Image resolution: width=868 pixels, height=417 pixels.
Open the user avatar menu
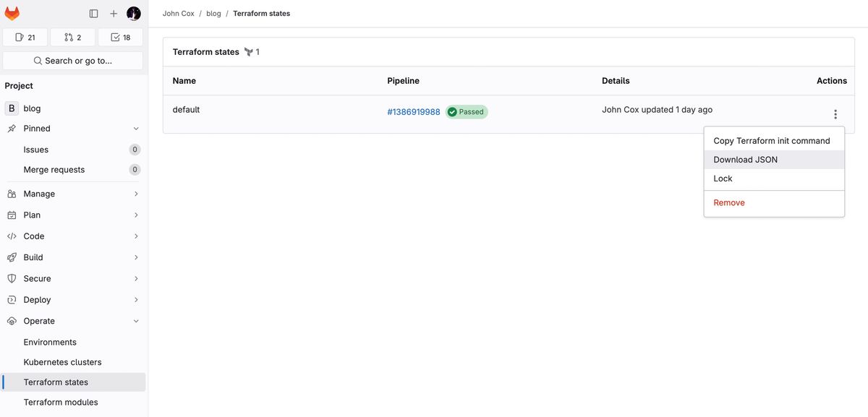(x=134, y=14)
